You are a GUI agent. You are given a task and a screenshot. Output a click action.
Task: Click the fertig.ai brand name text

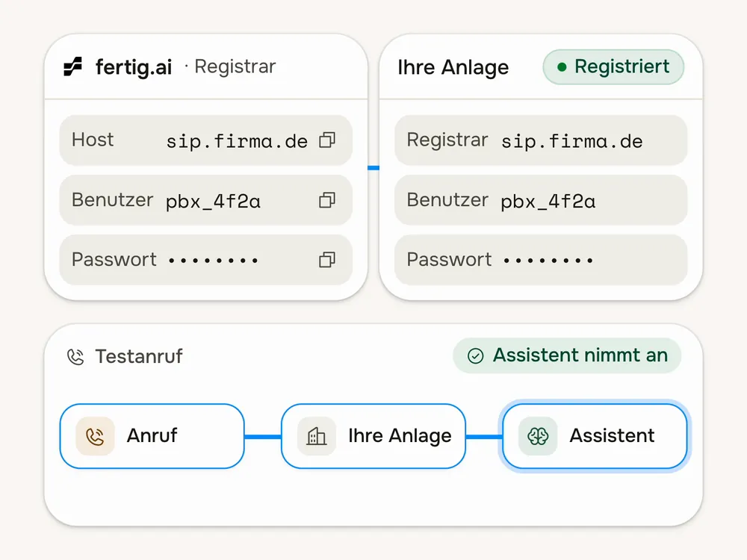click(x=134, y=67)
